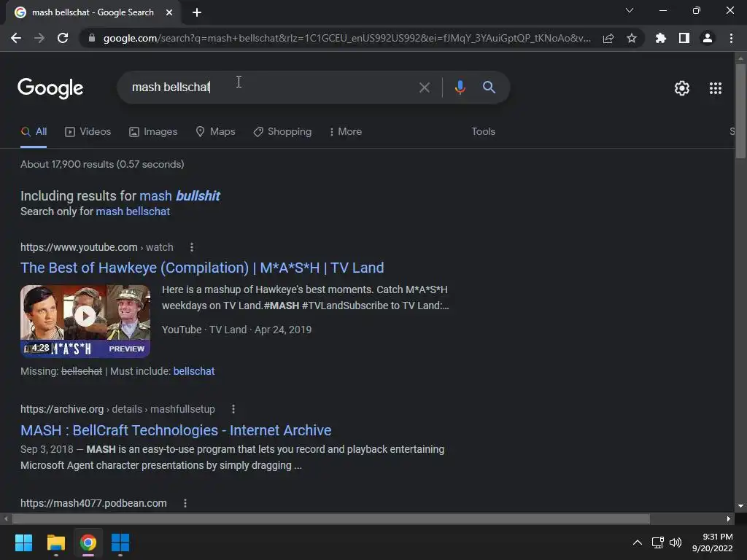Image resolution: width=747 pixels, height=560 pixels.
Task: Click the About 17,900 results text
Action: coord(102,164)
